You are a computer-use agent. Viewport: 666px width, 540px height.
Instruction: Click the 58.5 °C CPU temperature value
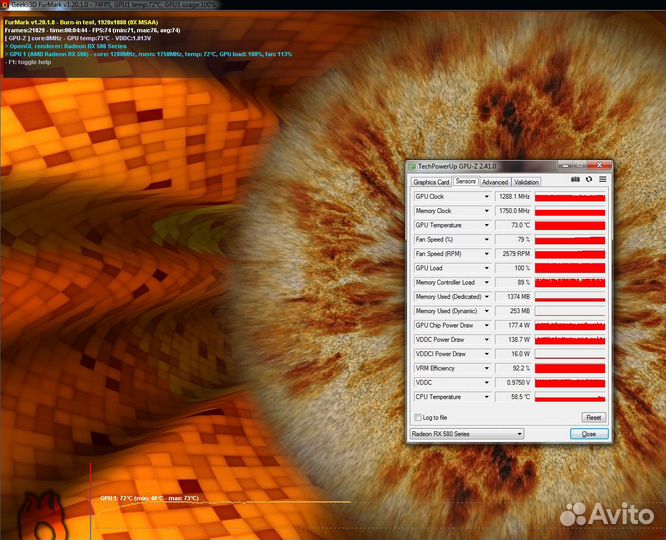click(513, 397)
